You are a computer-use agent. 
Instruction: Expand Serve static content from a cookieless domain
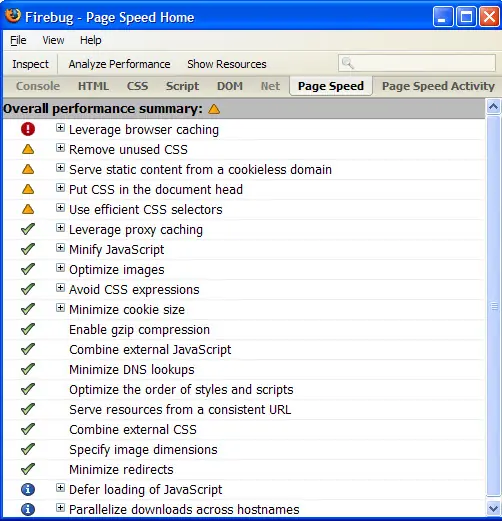pos(60,168)
